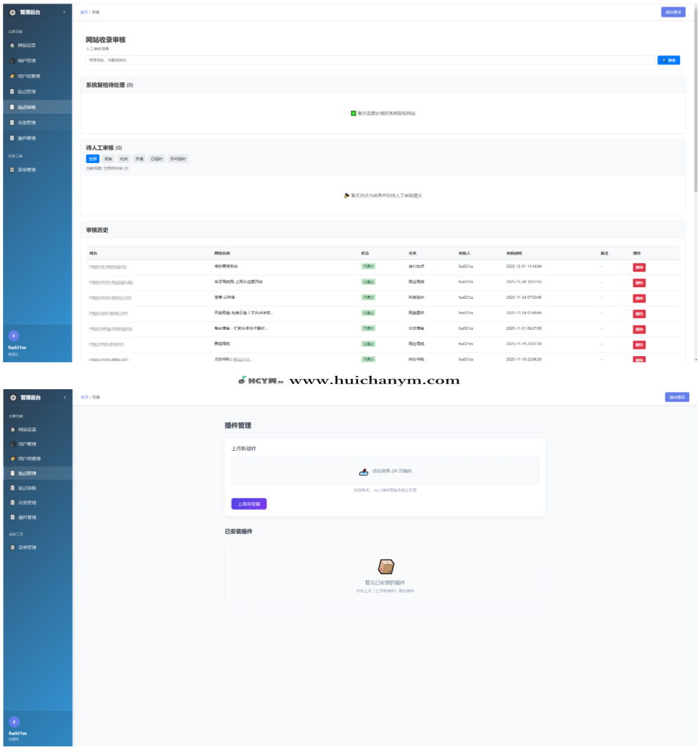
Task: Select the 全部 filter in 待人工审核
Action: (x=93, y=159)
